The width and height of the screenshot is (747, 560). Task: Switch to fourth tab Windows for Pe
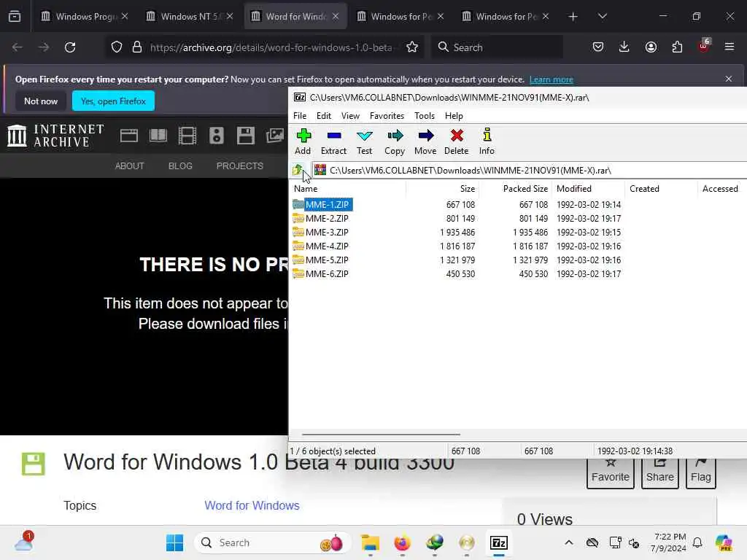[400, 16]
